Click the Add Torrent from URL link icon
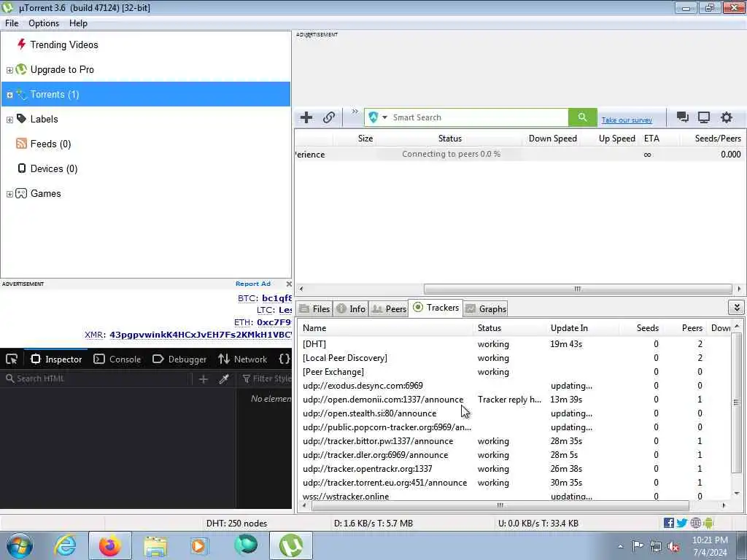Screen dimensions: 747x560 329,117
